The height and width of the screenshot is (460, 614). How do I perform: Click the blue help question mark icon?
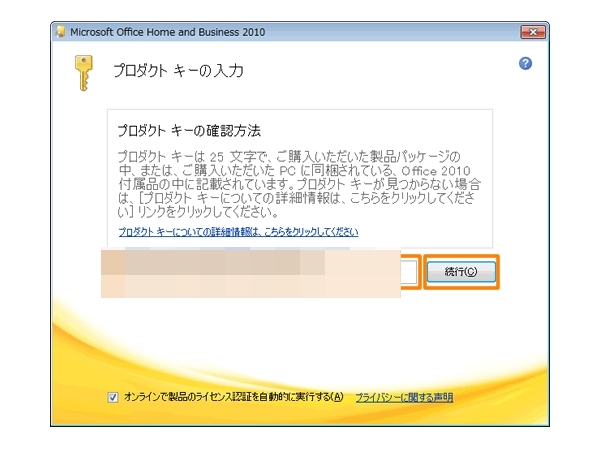(525, 63)
